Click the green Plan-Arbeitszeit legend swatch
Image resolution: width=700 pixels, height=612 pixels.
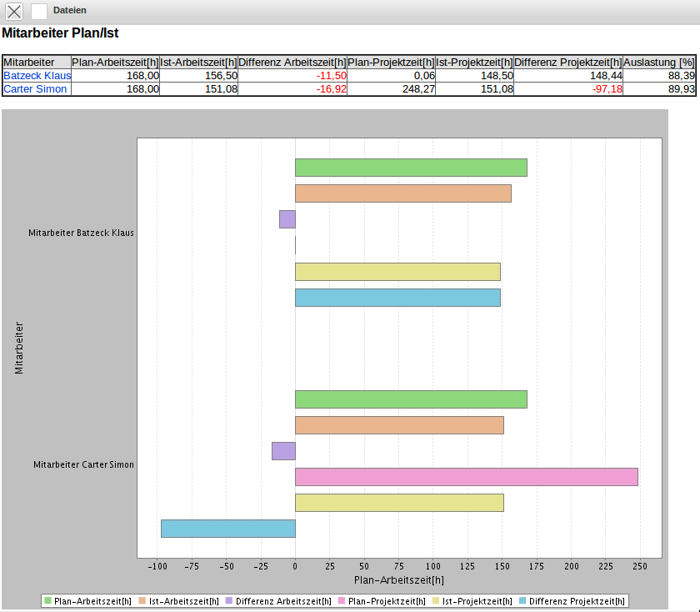[48, 600]
